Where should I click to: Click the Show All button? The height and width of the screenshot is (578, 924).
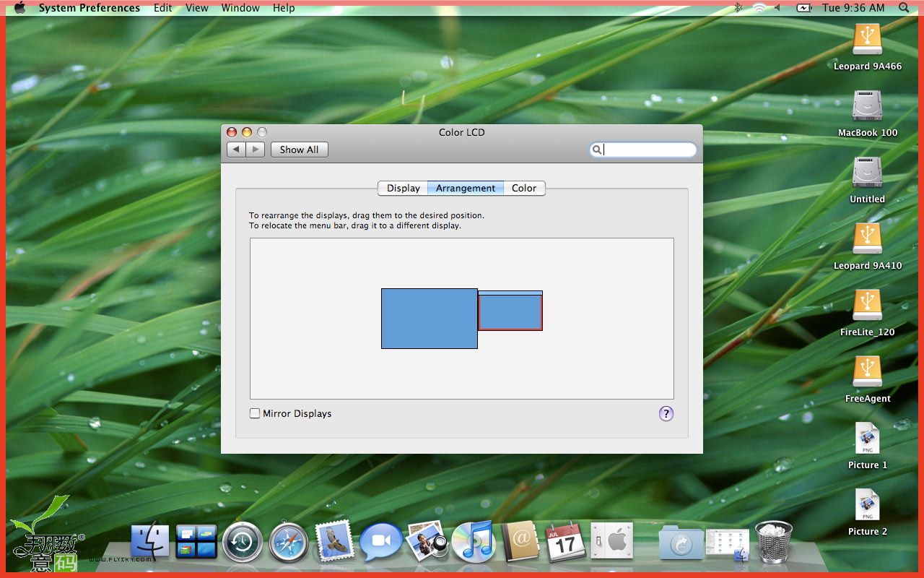coord(299,150)
